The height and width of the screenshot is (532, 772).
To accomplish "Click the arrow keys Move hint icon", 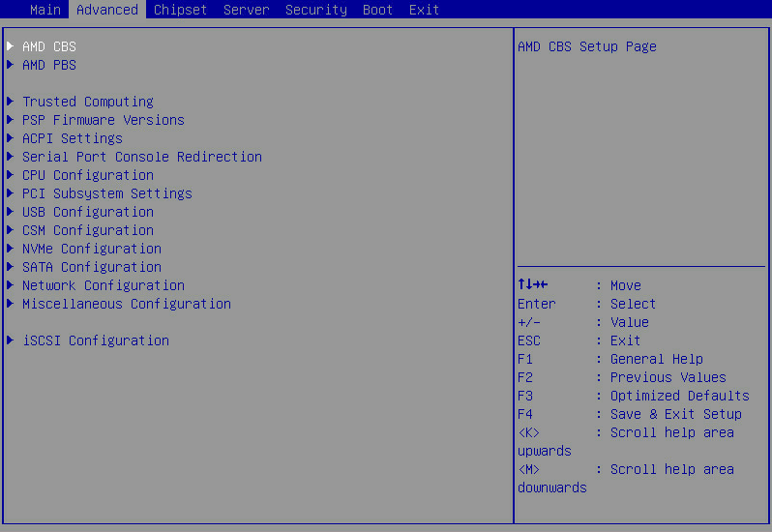I will pyautogui.click(x=533, y=284).
